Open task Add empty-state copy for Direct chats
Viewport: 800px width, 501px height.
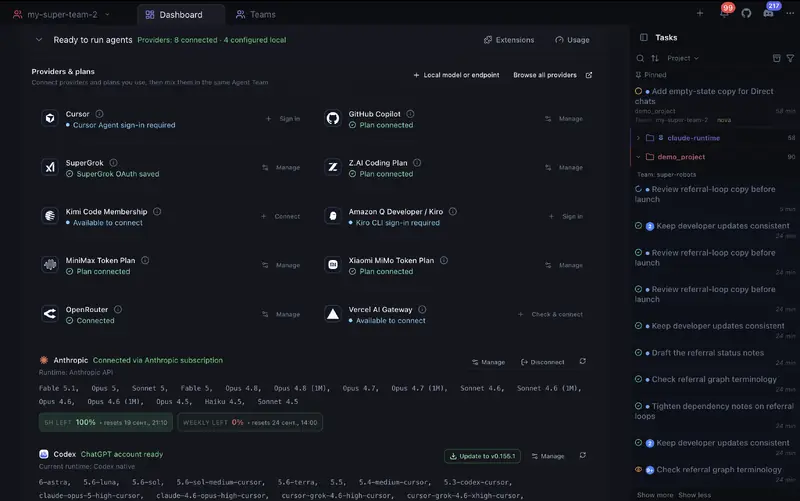[704, 96]
